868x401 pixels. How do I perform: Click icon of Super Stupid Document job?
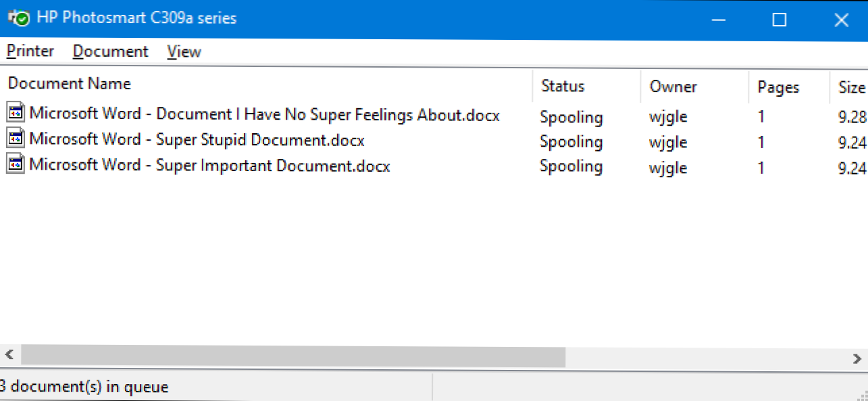coord(16,139)
